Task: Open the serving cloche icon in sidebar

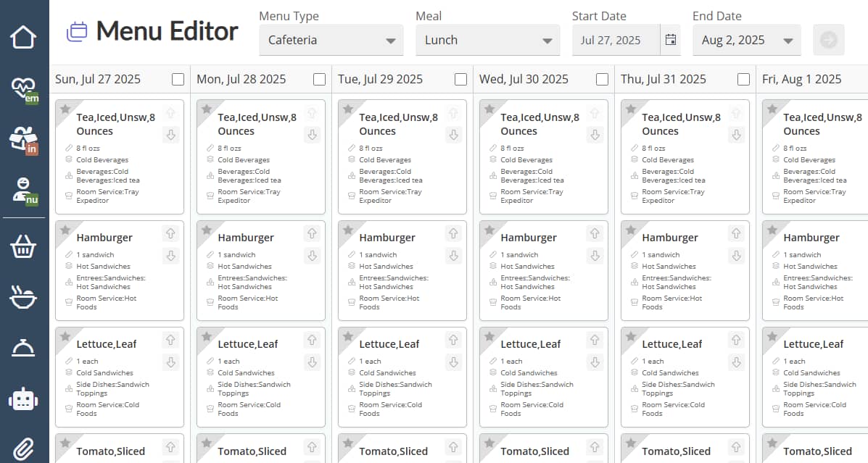Action: click(x=23, y=349)
